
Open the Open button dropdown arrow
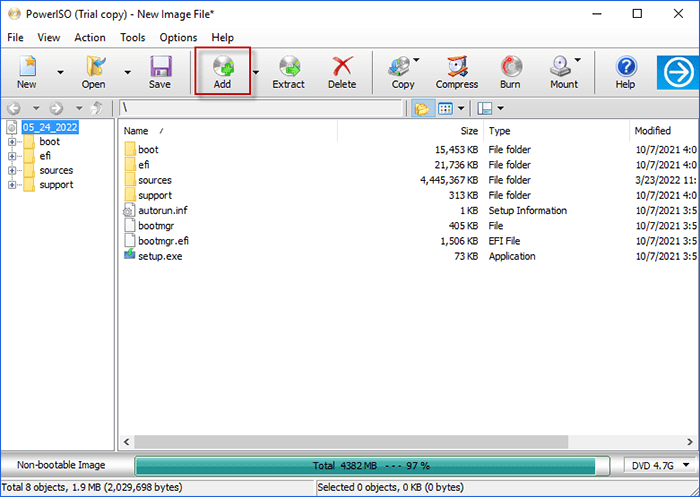pos(127,72)
